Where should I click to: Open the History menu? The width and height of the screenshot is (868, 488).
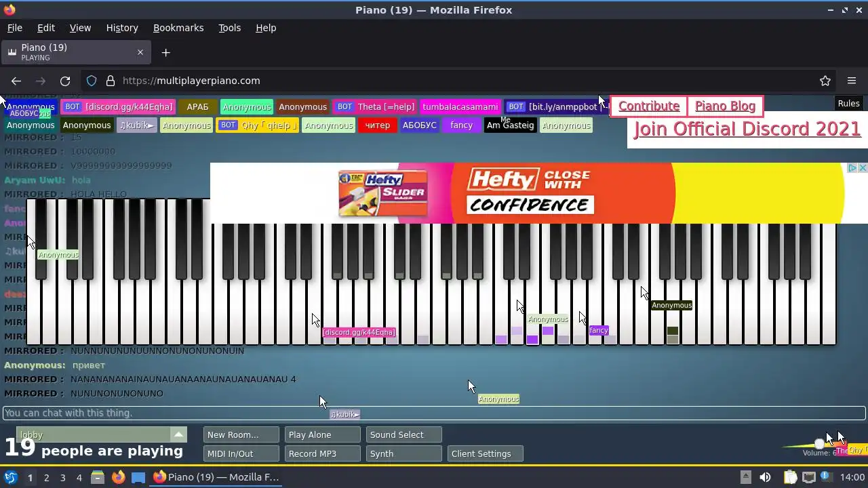click(x=122, y=28)
